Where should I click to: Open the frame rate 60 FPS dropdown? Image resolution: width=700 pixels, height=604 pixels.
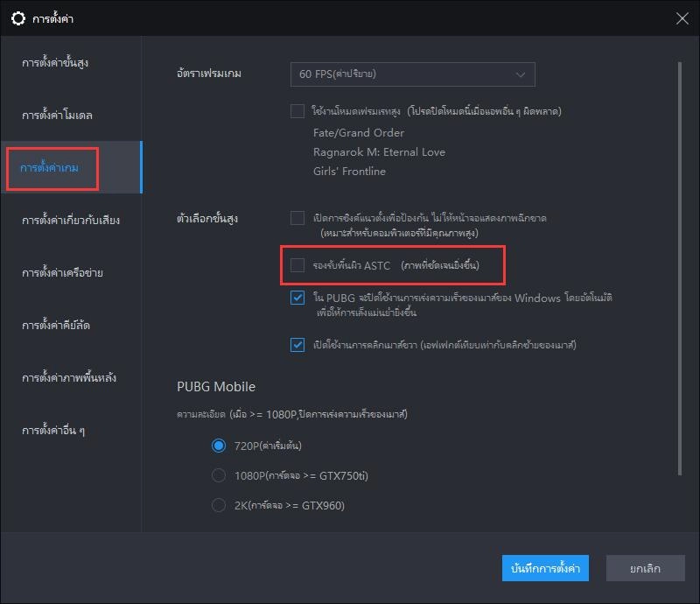(x=412, y=74)
